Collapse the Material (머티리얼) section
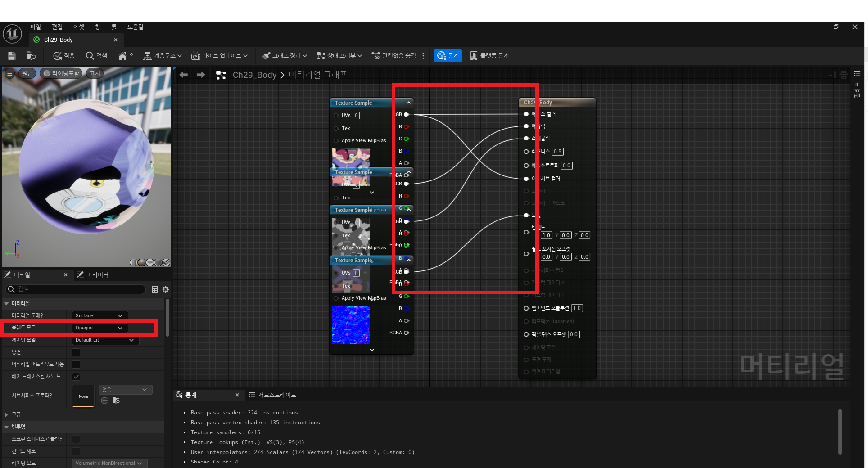This screenshot has width=868, height=468. tap(7, 304)
